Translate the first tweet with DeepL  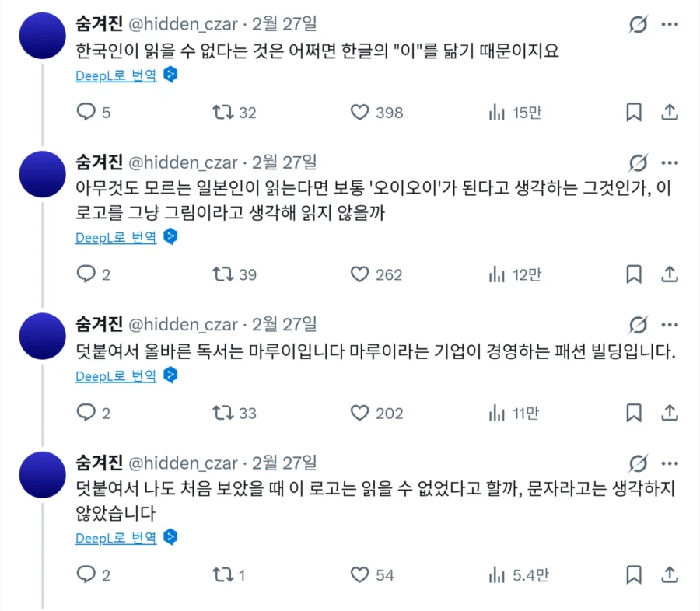[115, 75]
